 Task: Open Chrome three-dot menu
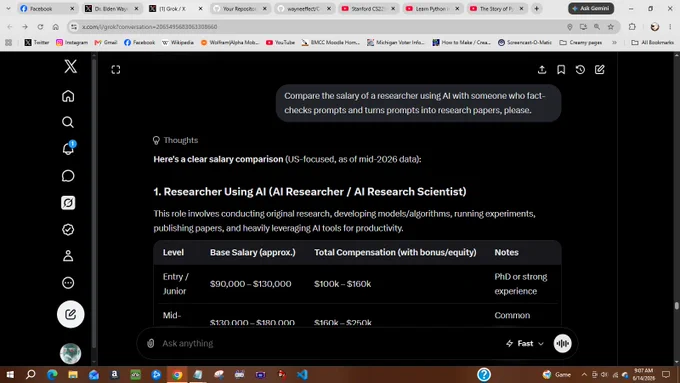[670, 27]
